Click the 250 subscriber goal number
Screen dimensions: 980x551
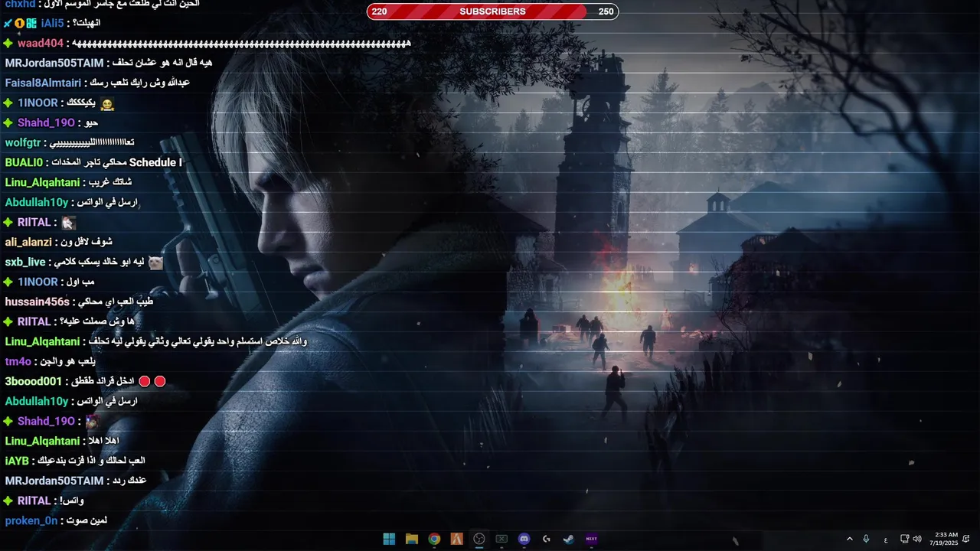(x=606, y=11)
